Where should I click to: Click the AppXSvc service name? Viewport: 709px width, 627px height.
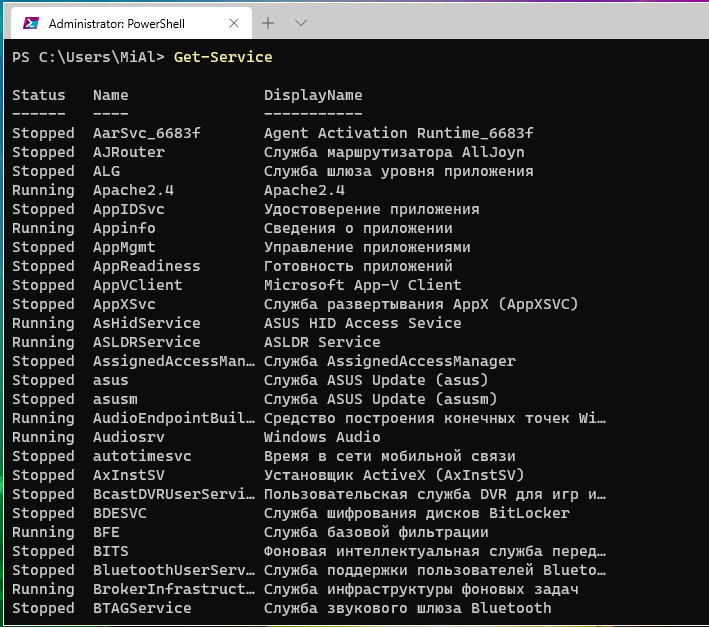pos(124,304)
